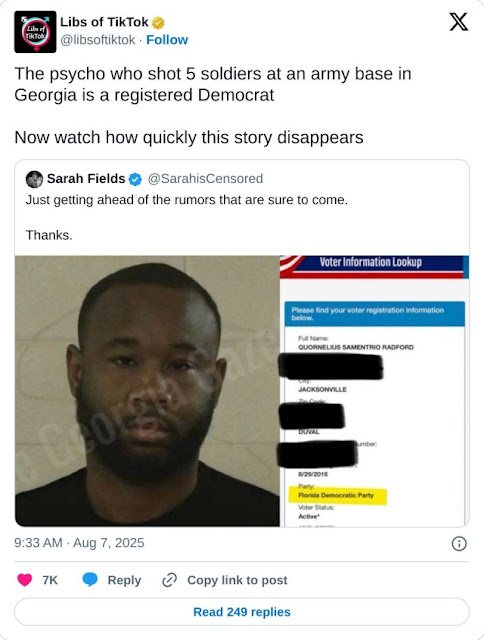Image resolution: width=484 pixels, height=640 pixels.
Task: Click the copy link chain icon
Action: tap(169, 580)
